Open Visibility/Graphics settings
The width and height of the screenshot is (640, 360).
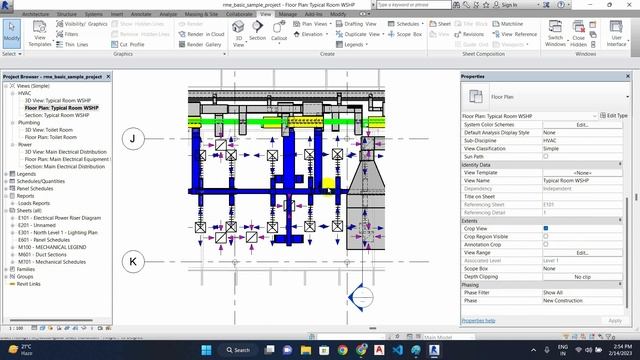82,24
